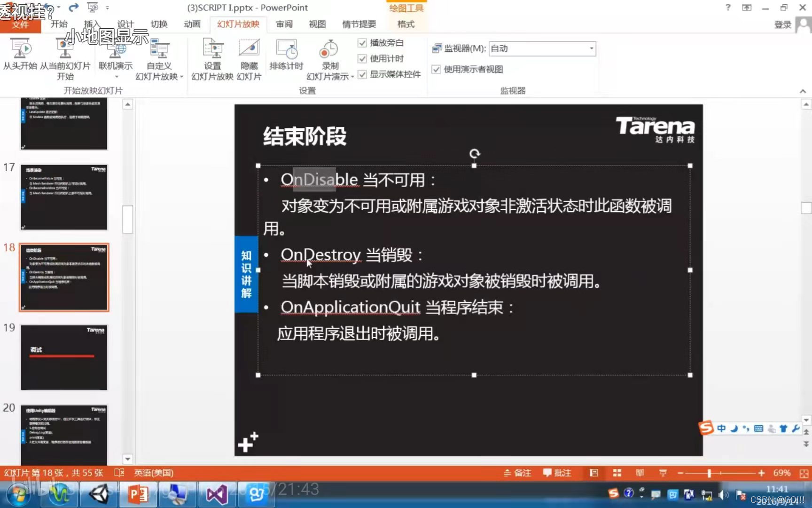Launch Unity from the taskbar
The image size is (812, 508).
[x=99, y=495]
